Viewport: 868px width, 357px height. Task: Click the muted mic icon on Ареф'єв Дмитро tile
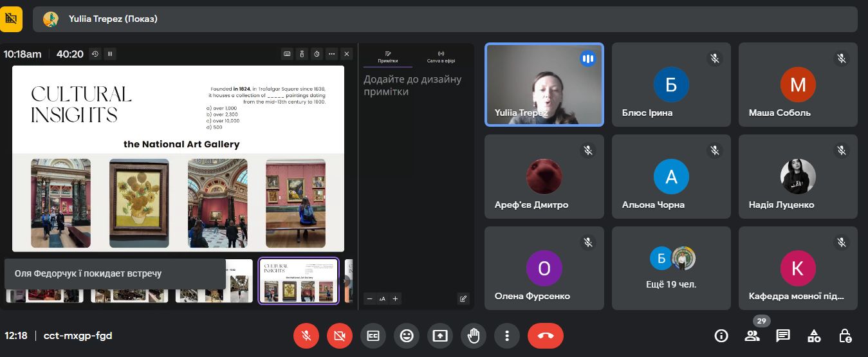pos(587,151)
